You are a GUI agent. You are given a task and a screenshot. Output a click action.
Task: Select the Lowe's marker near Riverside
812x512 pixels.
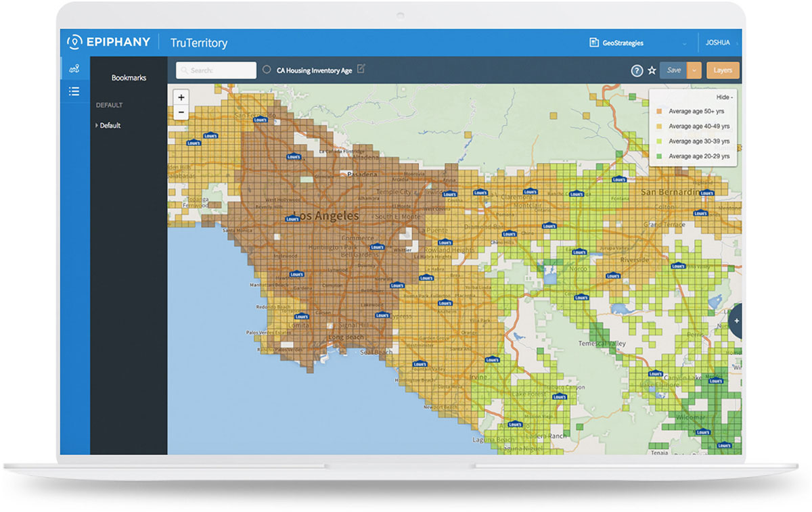614,276
